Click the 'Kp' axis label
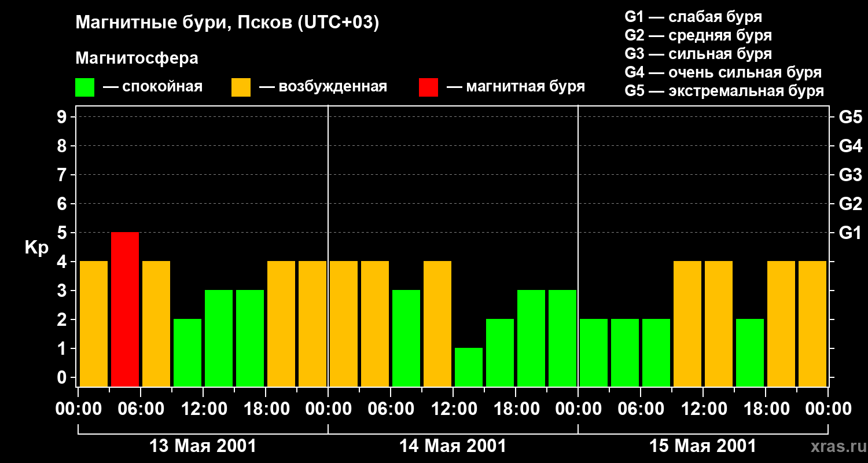This screenshot has width=868, height=463. 36,248
